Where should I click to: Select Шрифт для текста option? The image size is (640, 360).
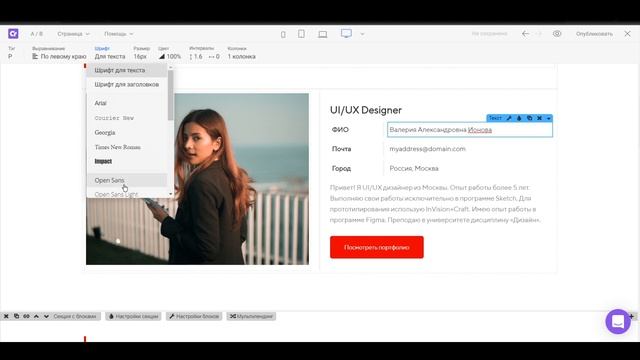point(127,70)
